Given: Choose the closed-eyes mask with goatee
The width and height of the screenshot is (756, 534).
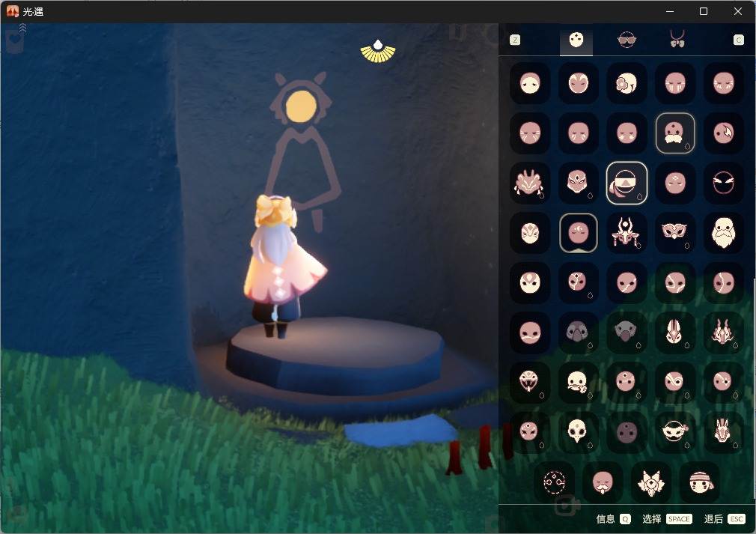Looking at the screenshot, I should tap(603, 482).
